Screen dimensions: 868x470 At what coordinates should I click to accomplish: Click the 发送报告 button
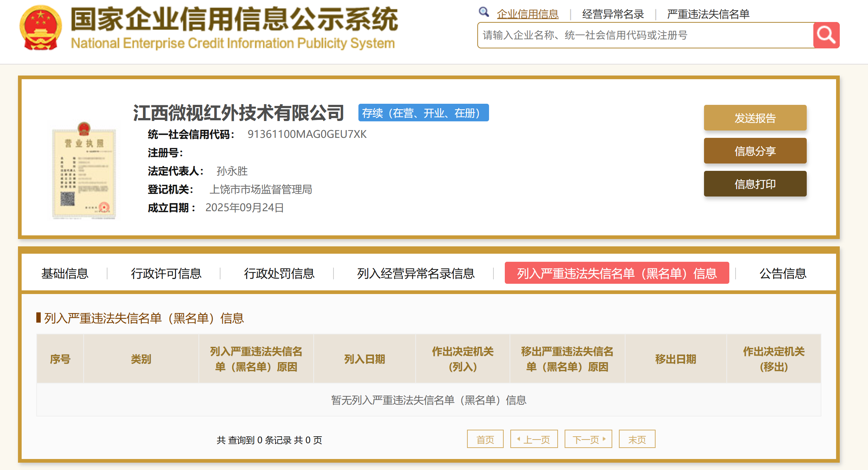[x=755, y=118]
